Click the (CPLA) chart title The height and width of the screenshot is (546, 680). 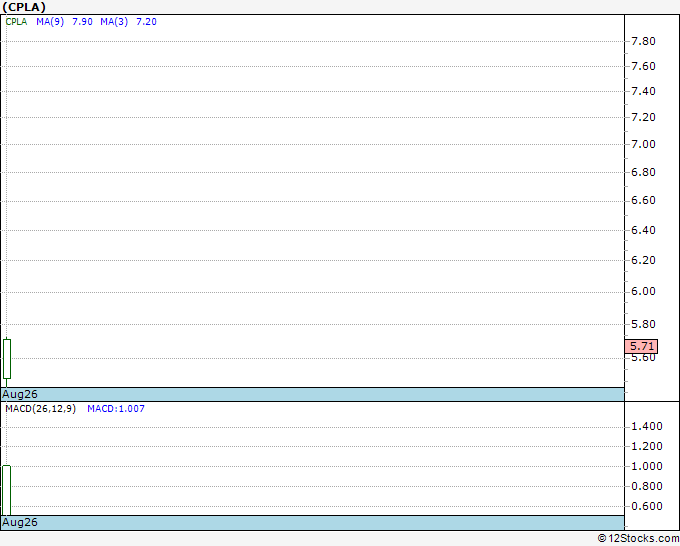point(24,7)
